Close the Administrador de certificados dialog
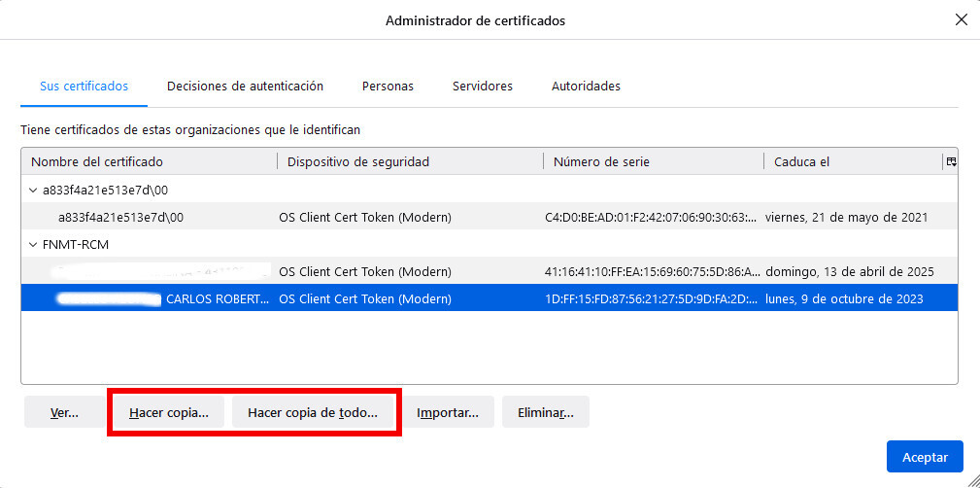980x488 pixels. (x=961, y=19)
